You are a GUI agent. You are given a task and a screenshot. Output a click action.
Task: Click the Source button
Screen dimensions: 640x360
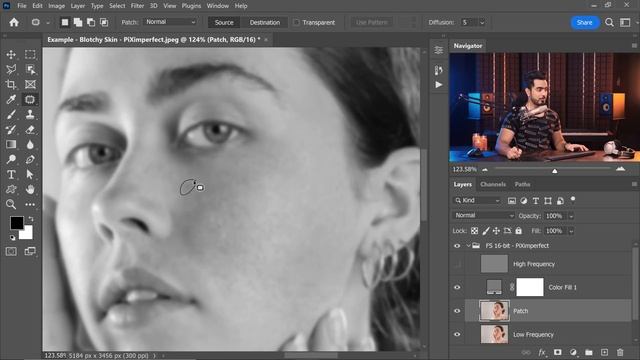(224, 22)
